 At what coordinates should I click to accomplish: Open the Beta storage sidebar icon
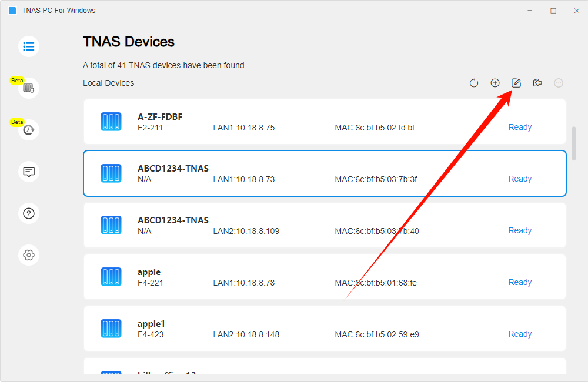29,88
